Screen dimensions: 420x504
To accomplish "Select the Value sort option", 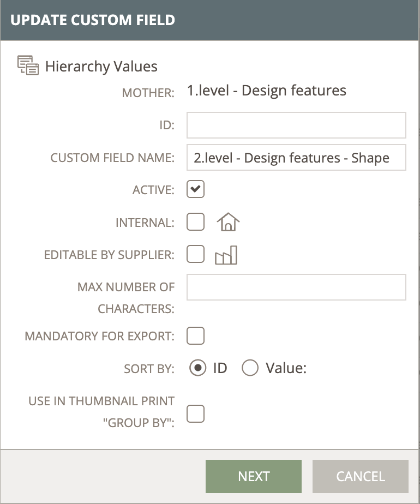I will click(250, 368).
